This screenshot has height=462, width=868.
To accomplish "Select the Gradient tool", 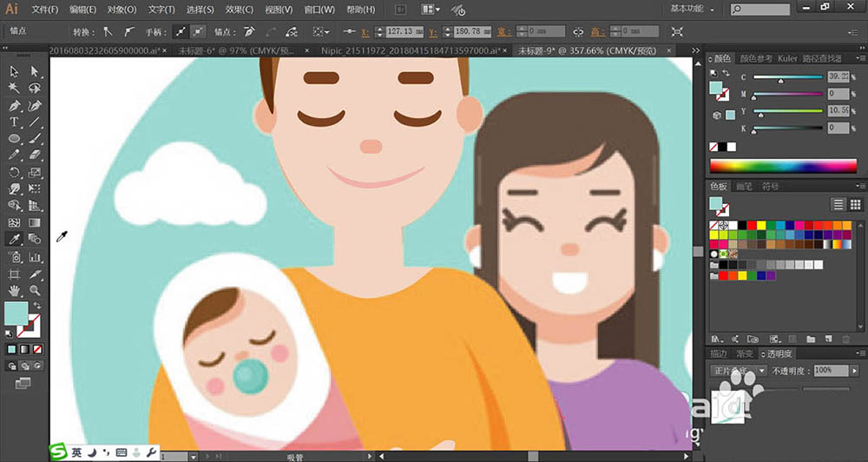I will click(35, 222).
